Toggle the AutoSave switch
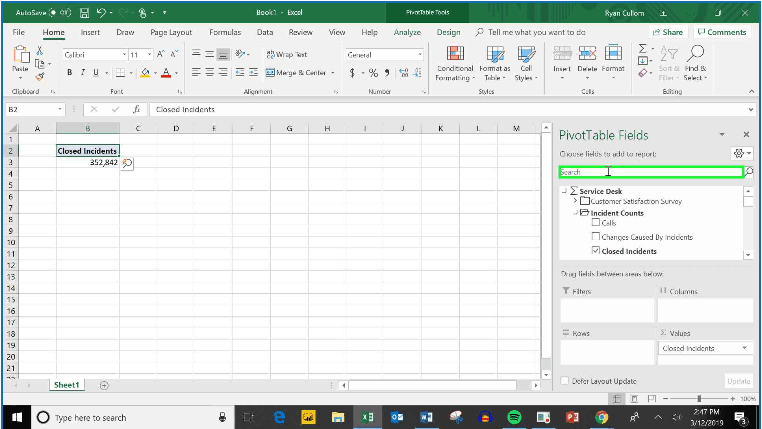762x429 pixels. (60, 13)
